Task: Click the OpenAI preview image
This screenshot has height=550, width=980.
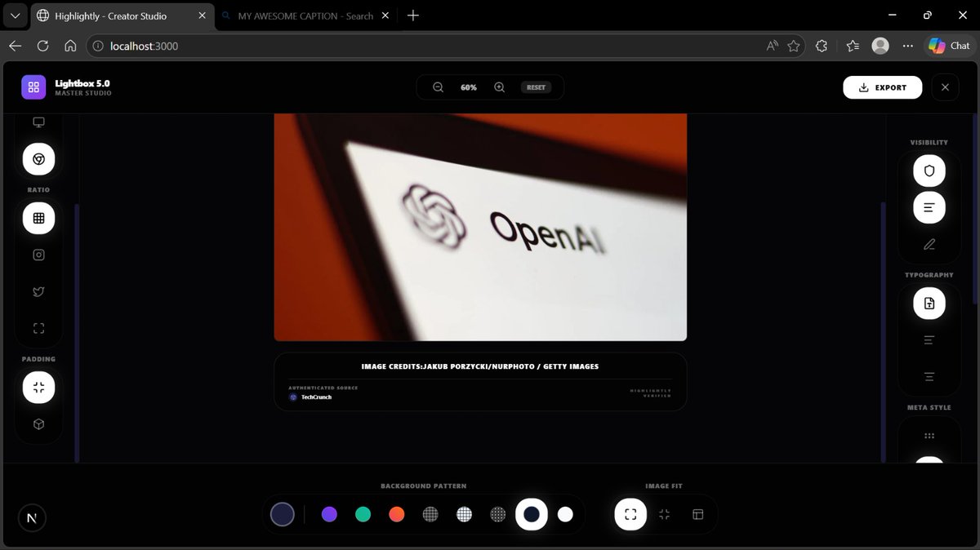Action: tap(480, 227)
